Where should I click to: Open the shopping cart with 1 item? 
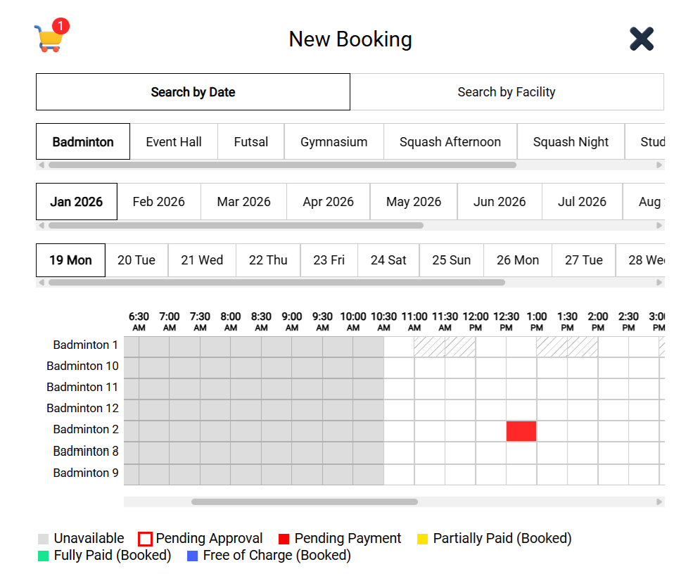coord(48,35)
